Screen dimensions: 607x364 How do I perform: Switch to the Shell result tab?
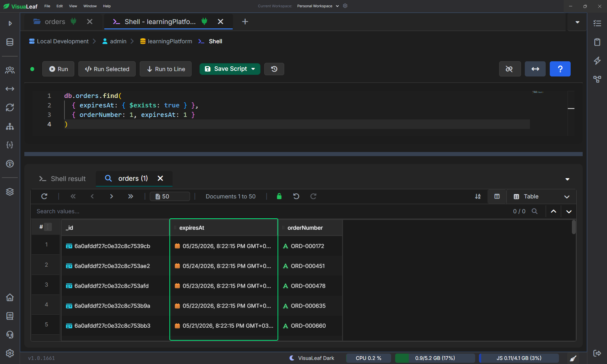point(63,179)
